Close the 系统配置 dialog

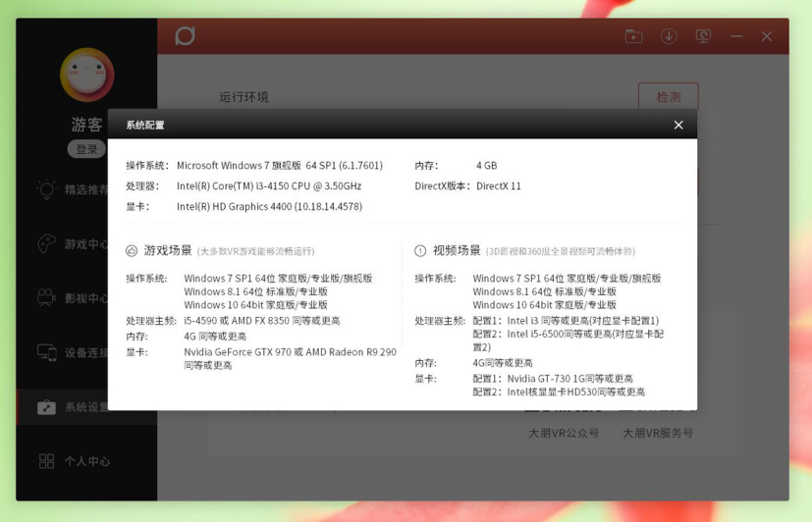click(677, 125)
